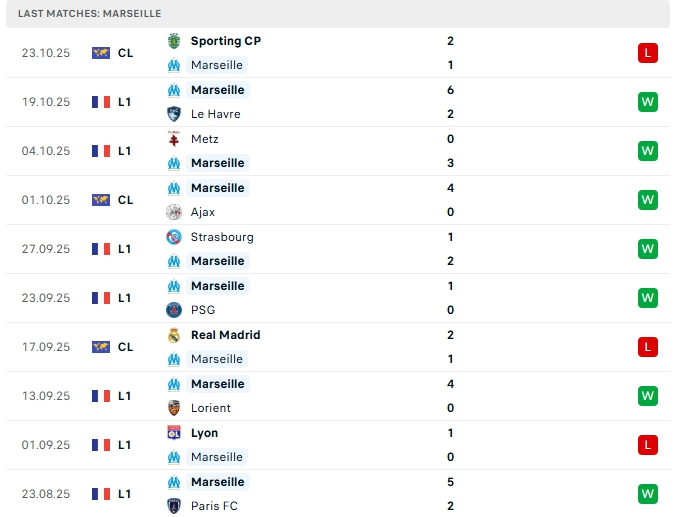This screenshot has height=517, width=682.
Task: Open the Paris FC team link
Action: point(214,506)
